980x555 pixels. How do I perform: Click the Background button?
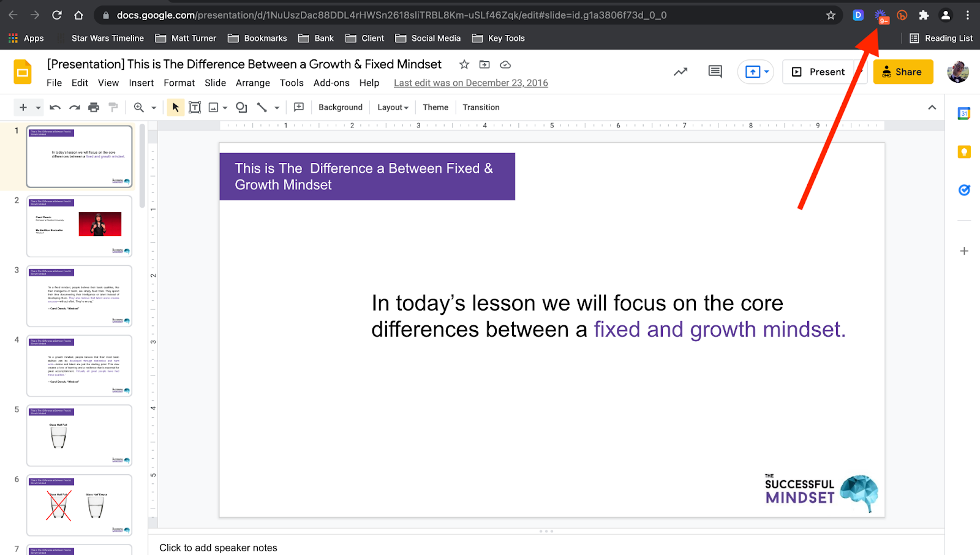coord(341,107)
